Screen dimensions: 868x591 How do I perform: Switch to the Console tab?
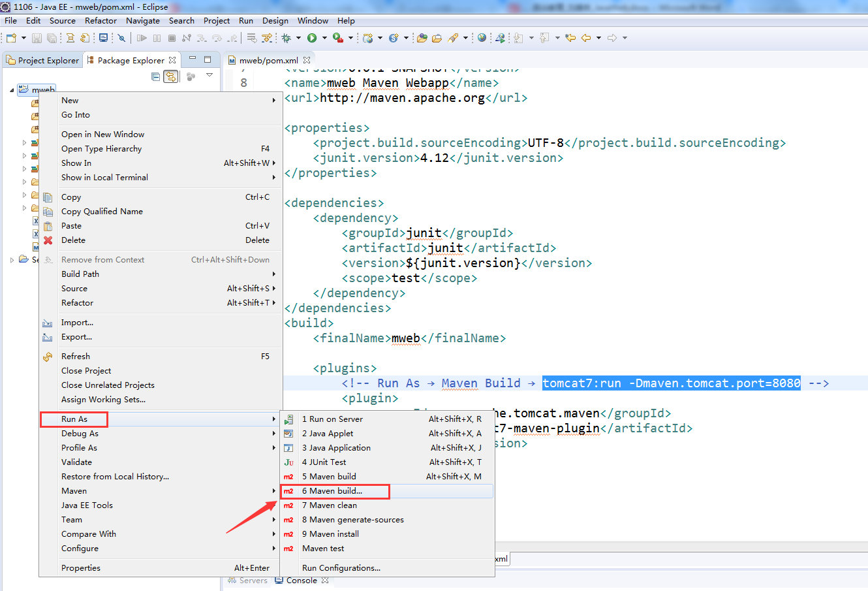pyautogui.click(x=302, y=580)
